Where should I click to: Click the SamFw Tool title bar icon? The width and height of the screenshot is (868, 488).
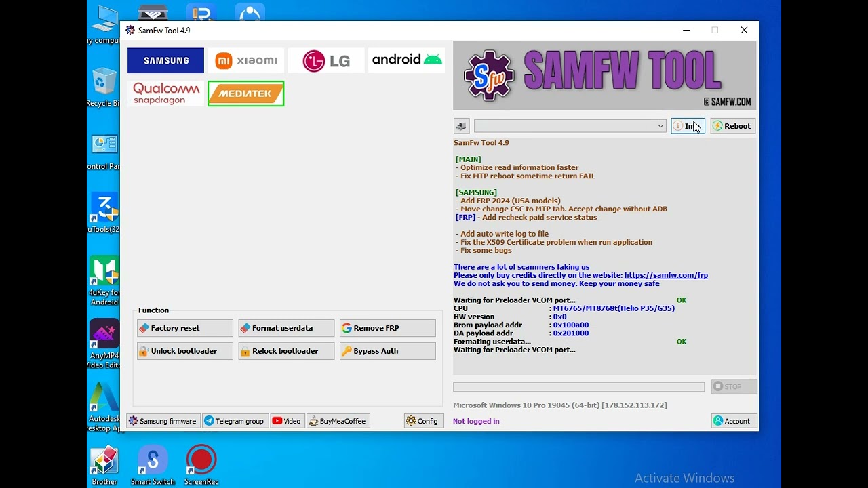click(x=130, y=30)
